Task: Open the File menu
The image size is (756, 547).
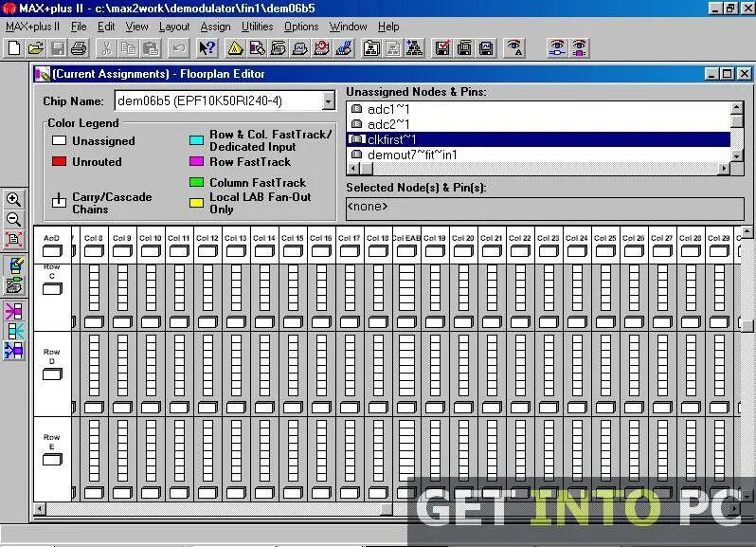Action: [79, 27]
